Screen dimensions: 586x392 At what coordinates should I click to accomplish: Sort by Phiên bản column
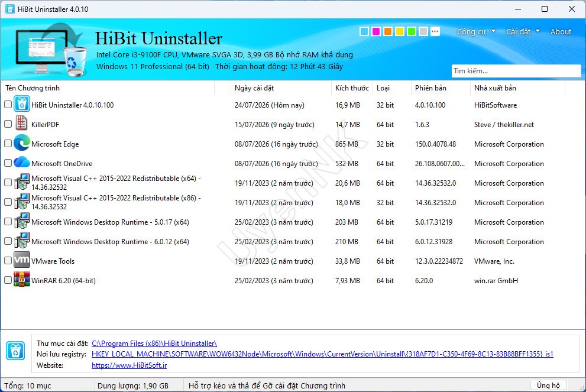[441, 88]
